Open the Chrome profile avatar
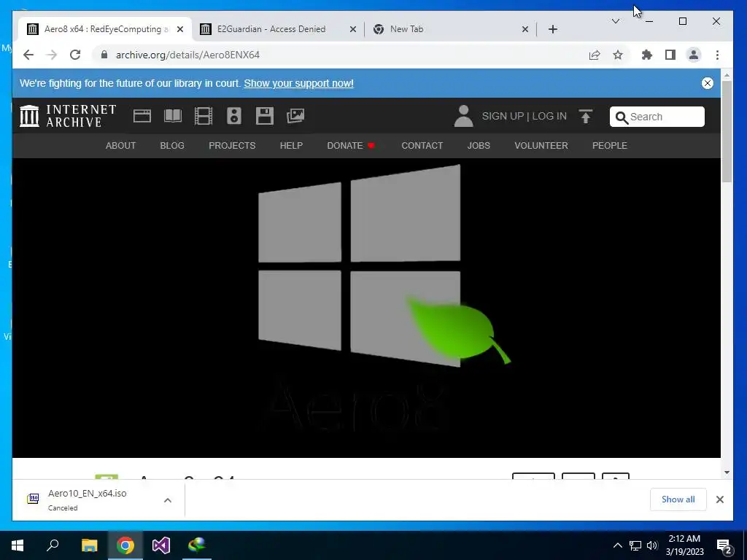747x560 pixels. click(x=694, y=55)
